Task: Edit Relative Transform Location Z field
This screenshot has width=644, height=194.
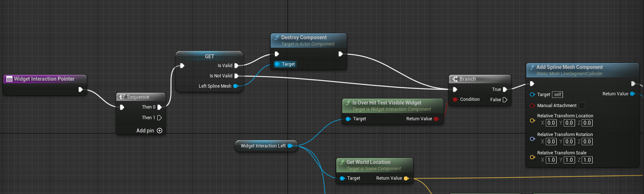Action: click(x=587, y=123)
